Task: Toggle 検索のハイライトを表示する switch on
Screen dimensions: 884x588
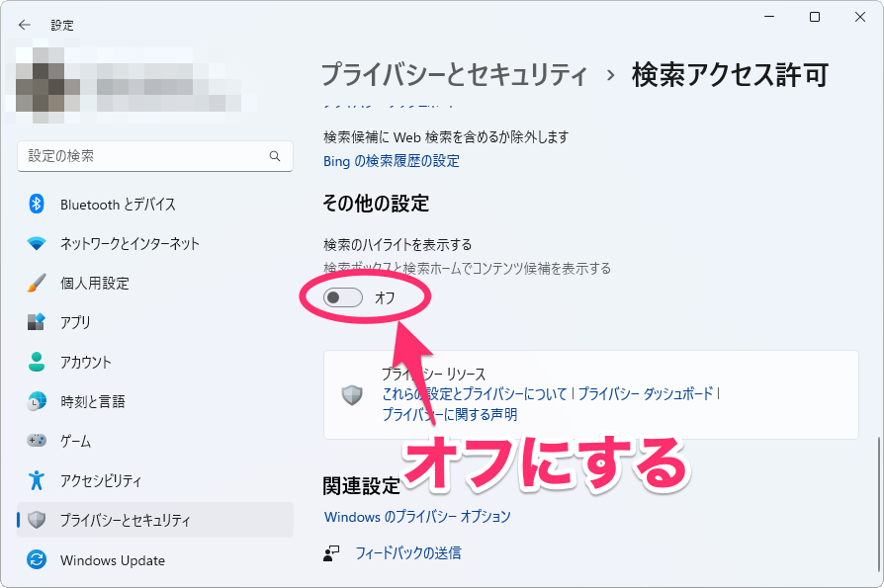Action: tap(341, 297)
